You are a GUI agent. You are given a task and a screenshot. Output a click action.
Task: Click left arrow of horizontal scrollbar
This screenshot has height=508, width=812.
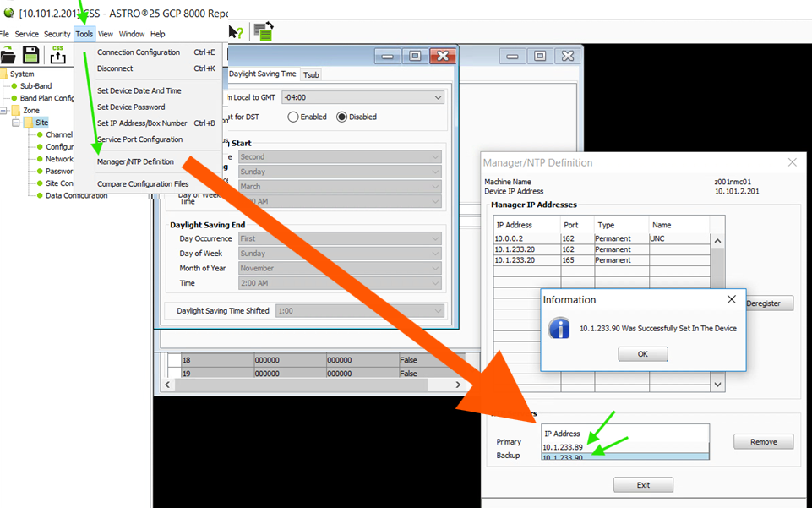167,385
